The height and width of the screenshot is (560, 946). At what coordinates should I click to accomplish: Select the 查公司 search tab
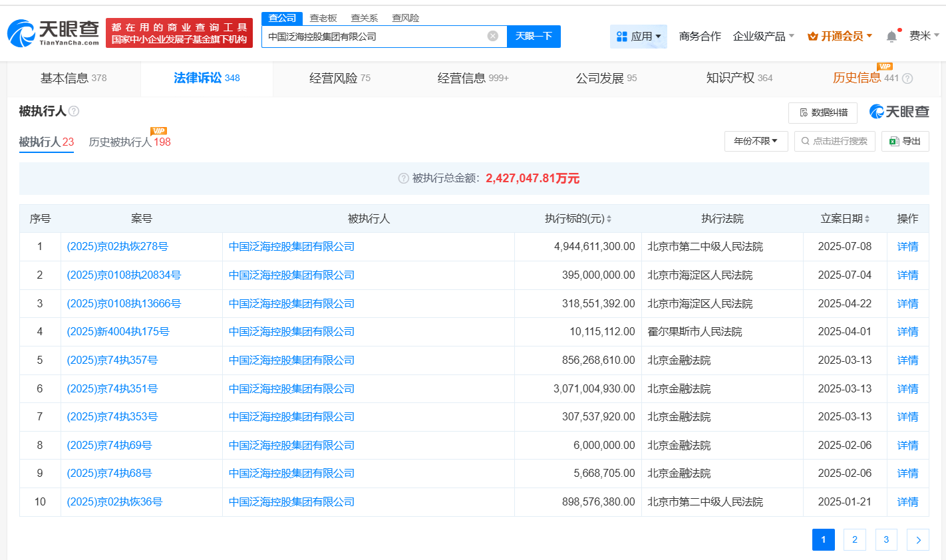pyautogui.click(x=282, y=18)
